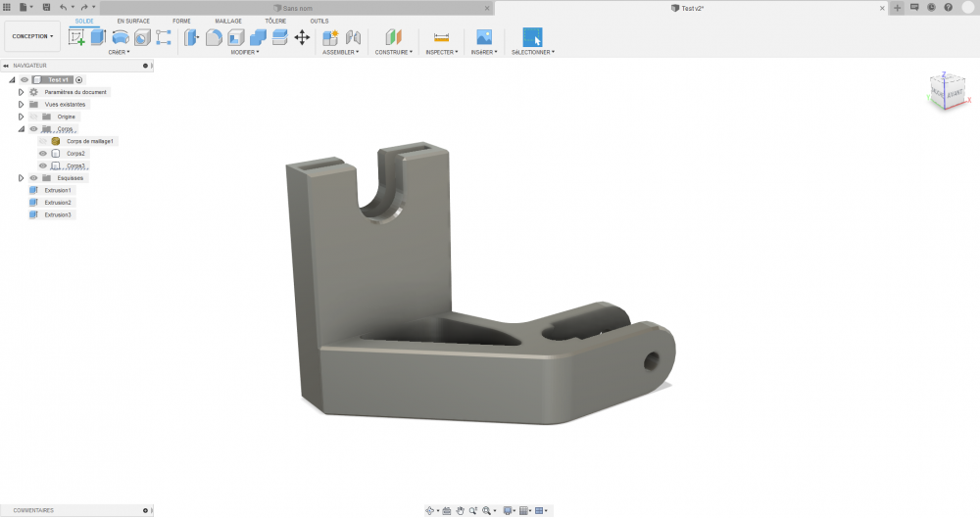Expand Paramètres du document node
The image size is (980, 518).
tap(21, 92)
